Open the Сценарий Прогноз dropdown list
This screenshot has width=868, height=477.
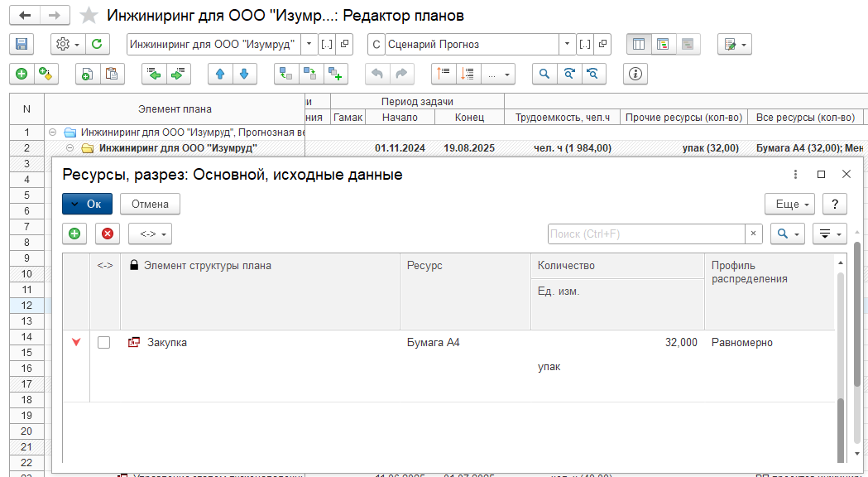pos(567,45)
